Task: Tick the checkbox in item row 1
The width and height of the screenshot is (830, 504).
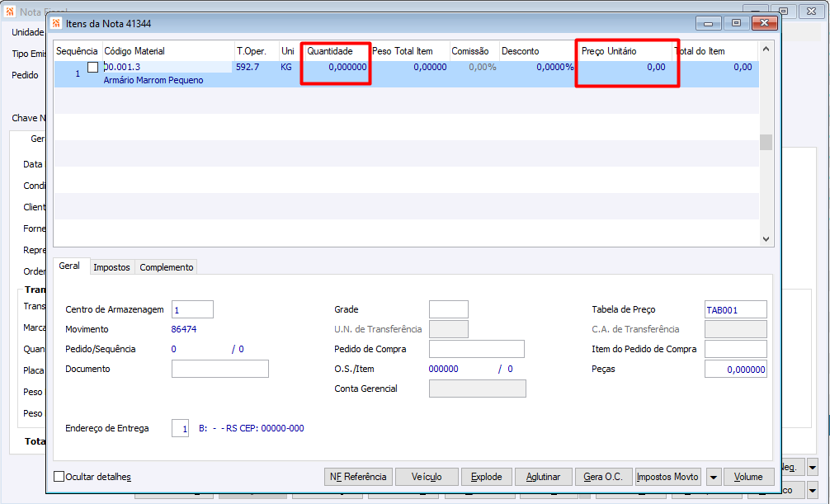Action: pos(92,68)
